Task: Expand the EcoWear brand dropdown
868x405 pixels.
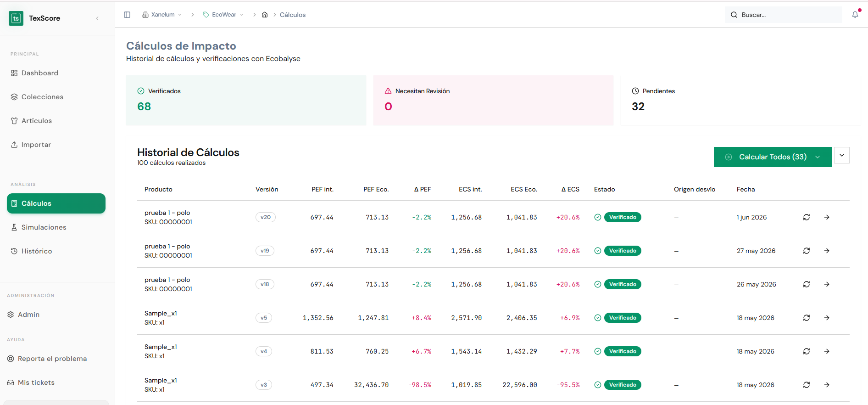Action: pos(223,15)
